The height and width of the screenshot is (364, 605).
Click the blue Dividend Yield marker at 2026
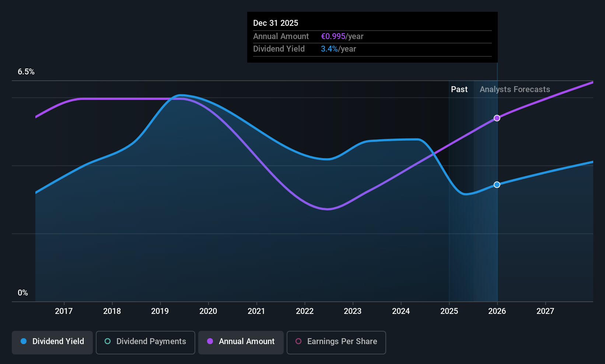coord(497,185)
